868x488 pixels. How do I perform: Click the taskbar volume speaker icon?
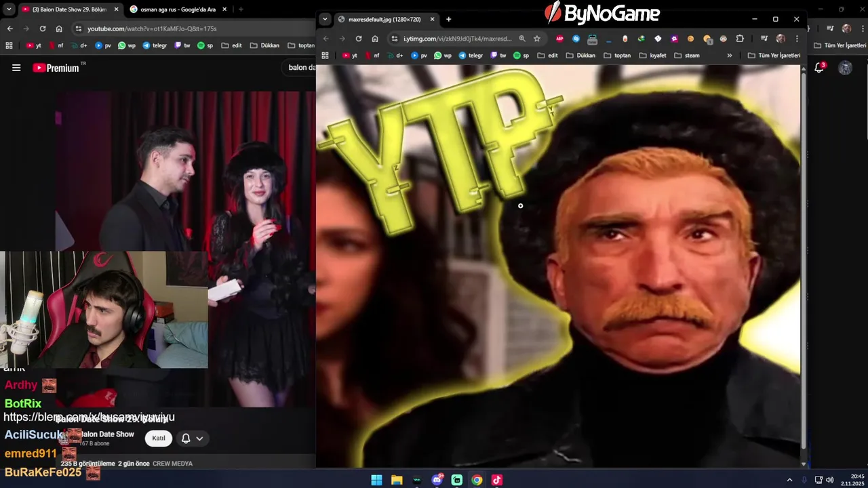tap(829, 480)
